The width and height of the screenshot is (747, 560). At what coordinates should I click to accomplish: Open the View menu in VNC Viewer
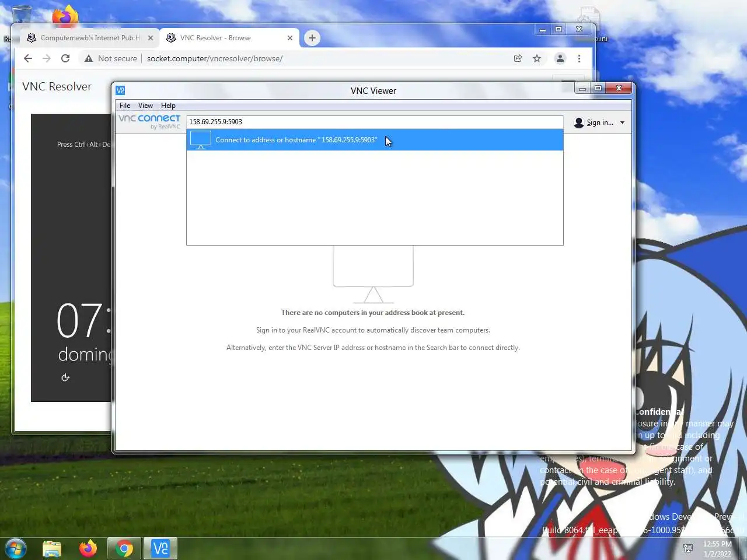pyautogui.click(x=145, y=106)
